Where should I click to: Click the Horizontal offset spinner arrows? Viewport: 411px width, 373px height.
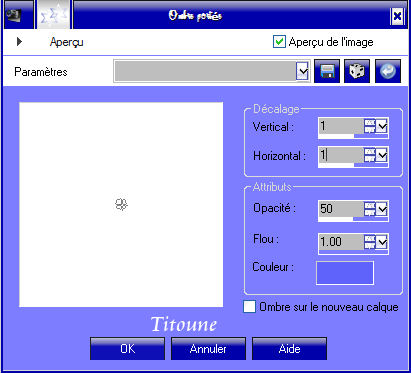[x=369, y=155]
